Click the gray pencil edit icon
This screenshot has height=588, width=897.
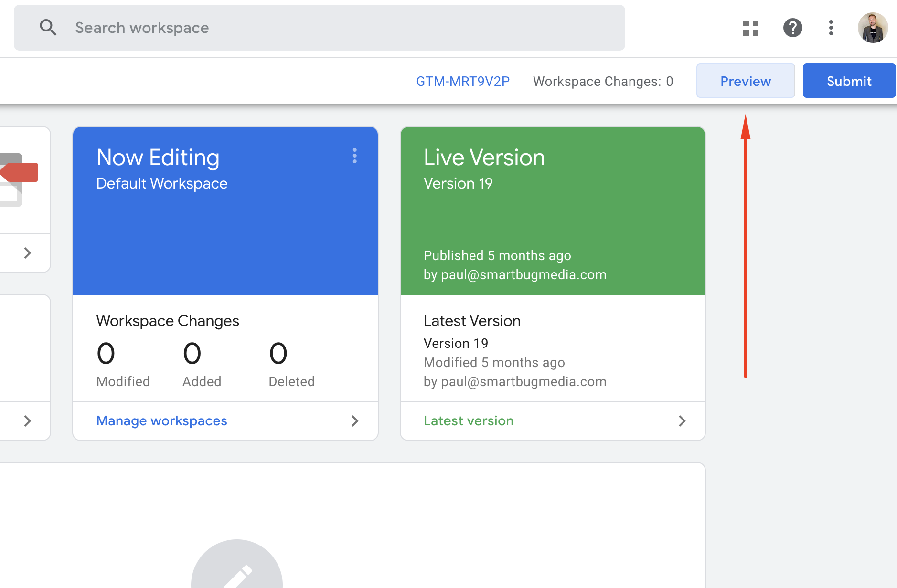tap(237, 573)
